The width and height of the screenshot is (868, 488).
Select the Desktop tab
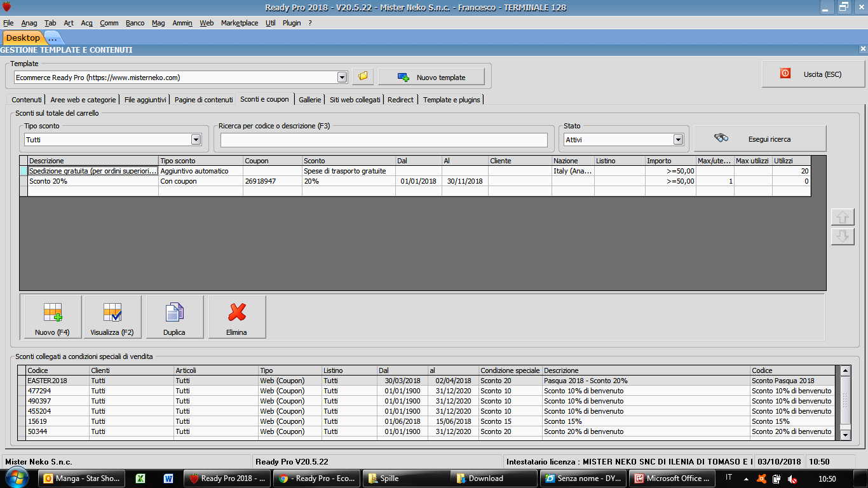click(x=23, y=37)
